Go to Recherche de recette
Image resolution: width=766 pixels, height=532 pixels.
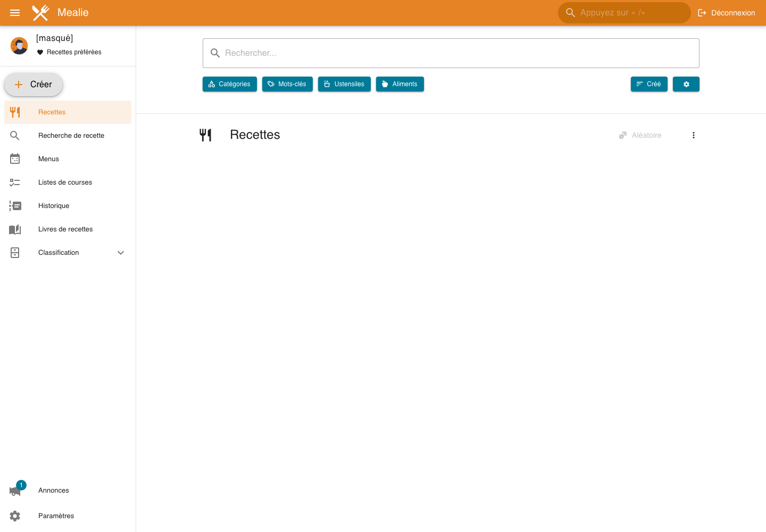[x=68, y=136]
